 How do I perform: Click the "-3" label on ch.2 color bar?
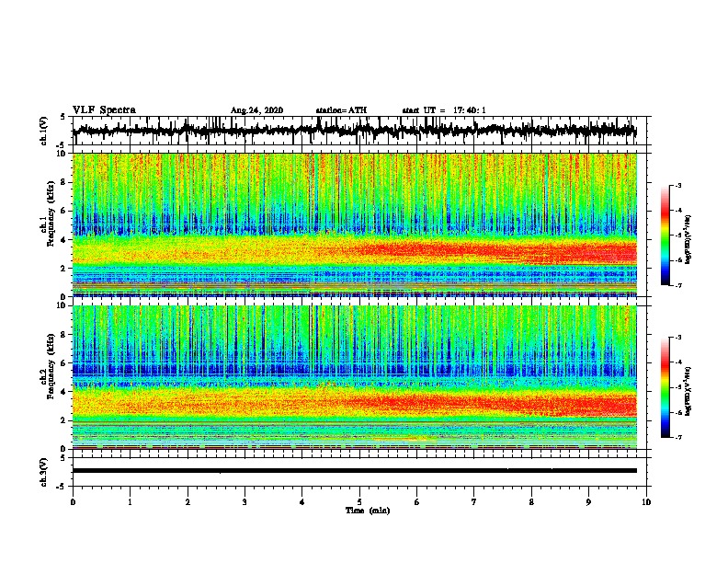click(x=677, y=338)
